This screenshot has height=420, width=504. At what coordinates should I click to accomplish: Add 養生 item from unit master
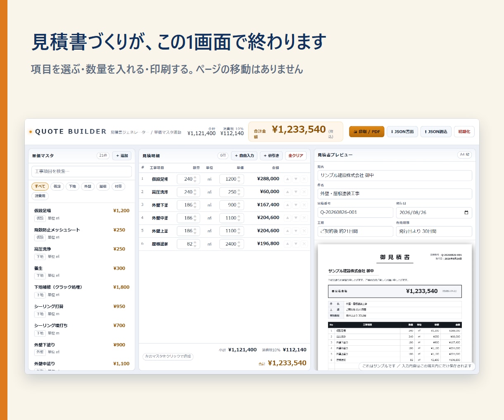(81, 272)
